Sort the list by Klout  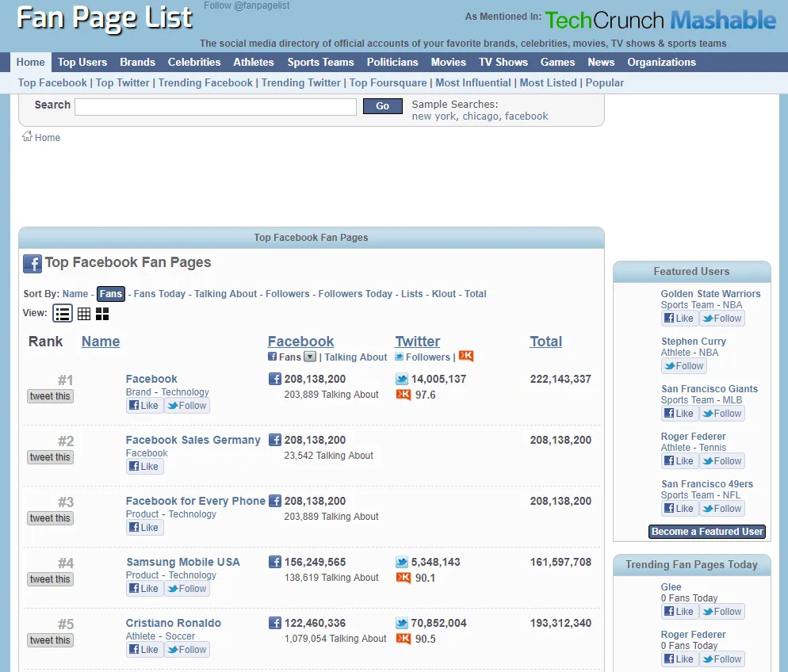[444, 294]
